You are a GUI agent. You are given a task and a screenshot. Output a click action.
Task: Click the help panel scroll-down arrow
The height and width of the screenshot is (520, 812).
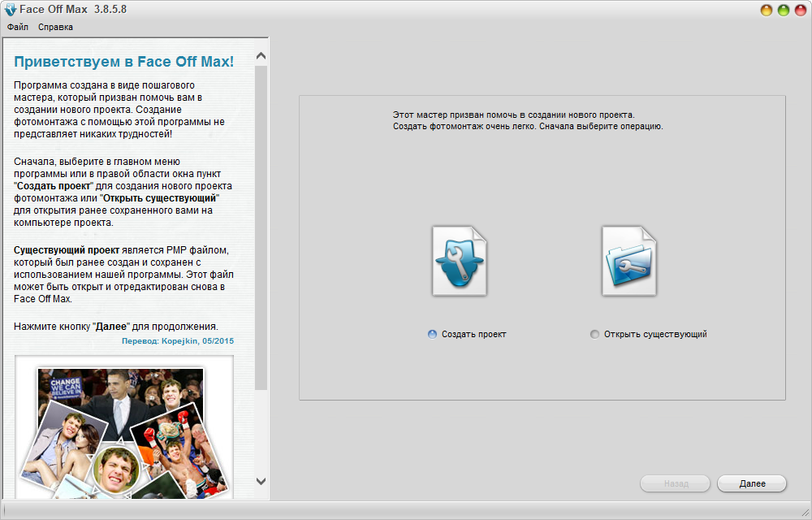pyautogui.click(x=261, y=481)
